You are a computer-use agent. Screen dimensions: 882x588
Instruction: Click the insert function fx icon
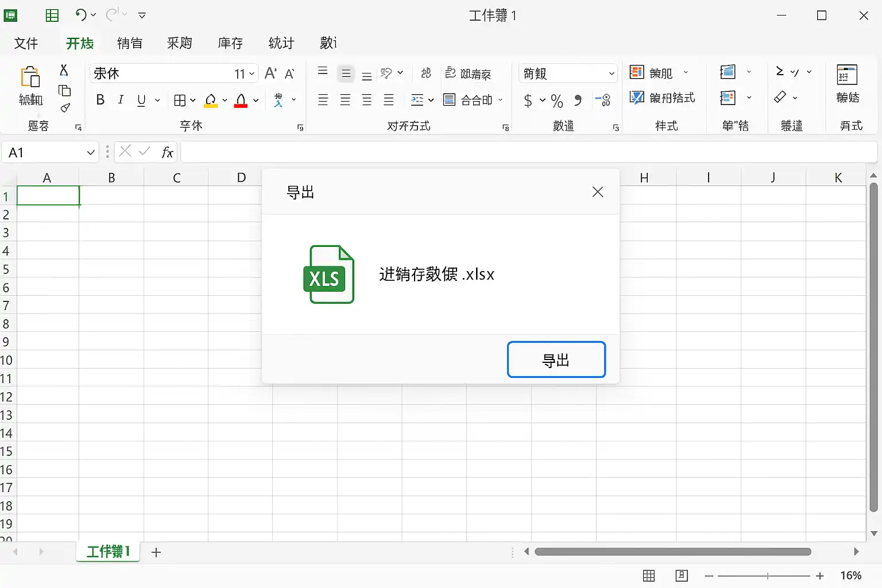pyautogui.click(x=167, y=152)
